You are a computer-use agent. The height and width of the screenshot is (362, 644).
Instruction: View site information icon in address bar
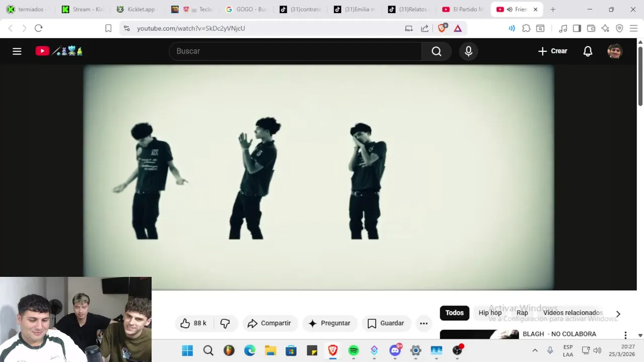click(126, 28)
